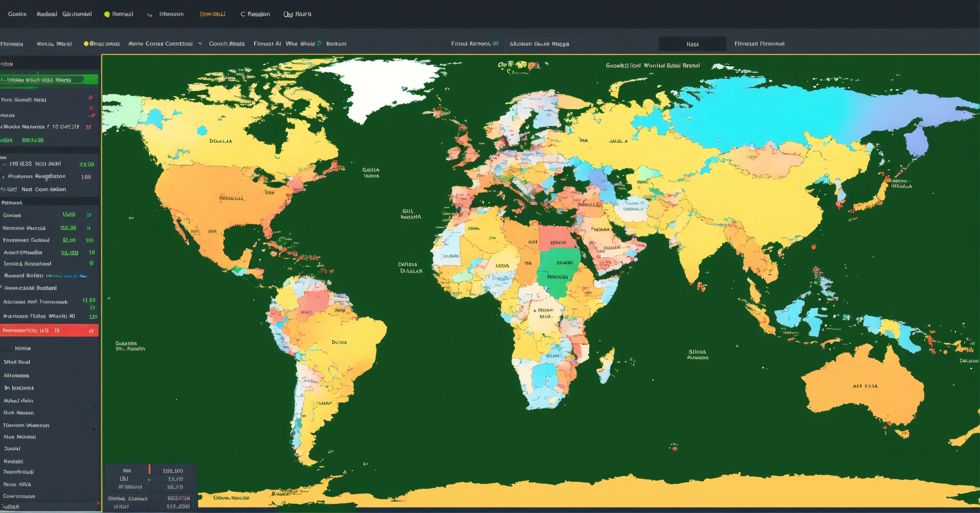This screenshot has height=513, width=980.
Task: Click the yellow dot icon beside Rannaal
Action: point(107,15)
